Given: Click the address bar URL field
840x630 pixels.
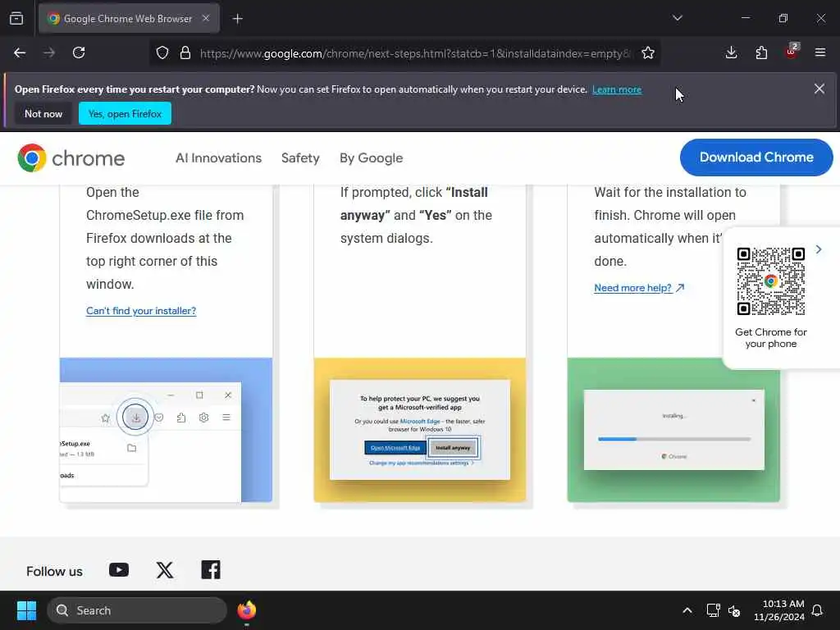Looking at the screenshot, I should coord(415,53).
